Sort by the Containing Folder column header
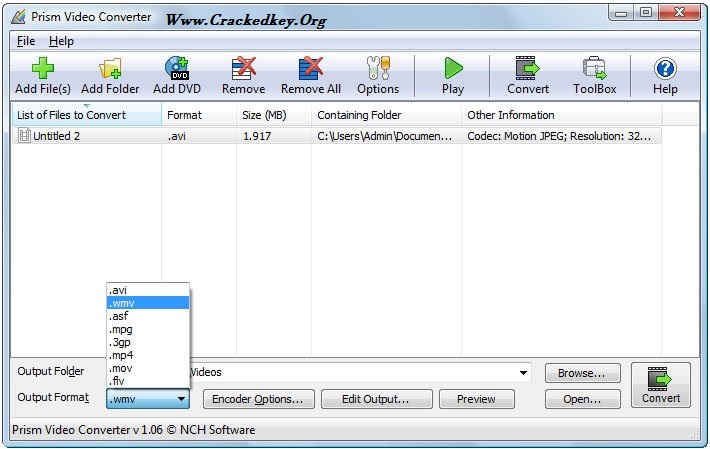Image resolution: width=710 pixels, height=449 pixels. pos(386,115)
